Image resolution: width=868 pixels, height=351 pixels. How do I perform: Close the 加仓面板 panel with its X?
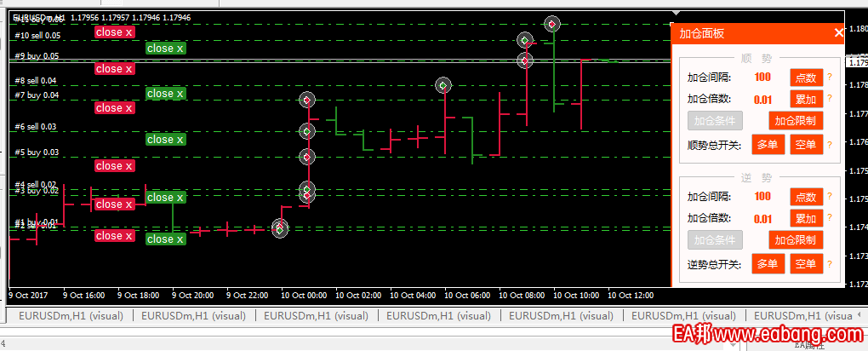(838, 33)
